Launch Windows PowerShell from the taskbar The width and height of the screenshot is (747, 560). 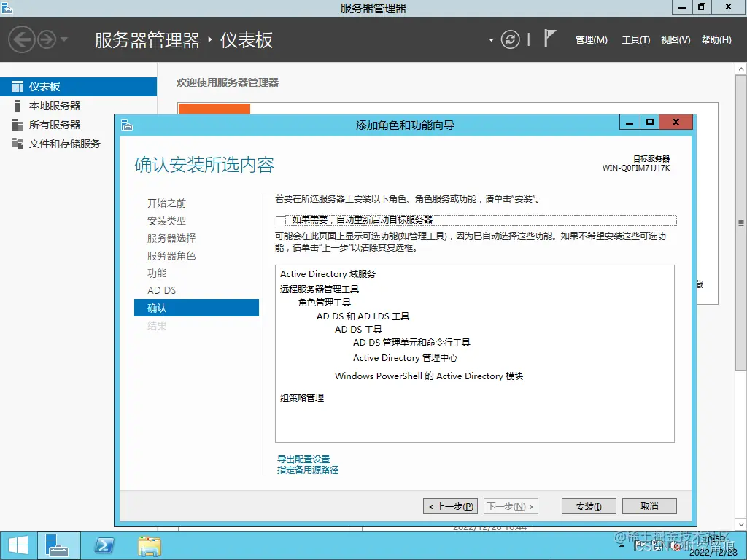pos(104,545)
